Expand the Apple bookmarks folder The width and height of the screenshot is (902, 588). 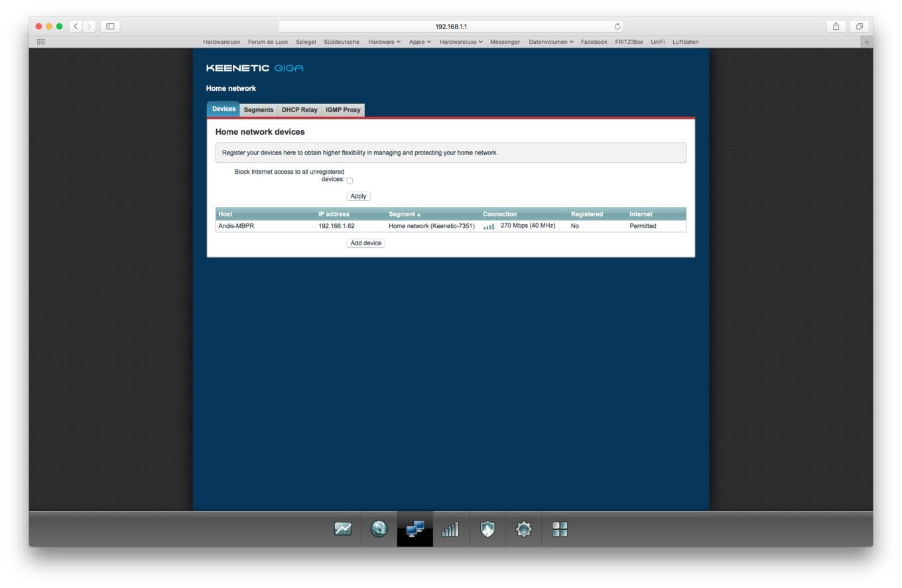tap(420, 42)
